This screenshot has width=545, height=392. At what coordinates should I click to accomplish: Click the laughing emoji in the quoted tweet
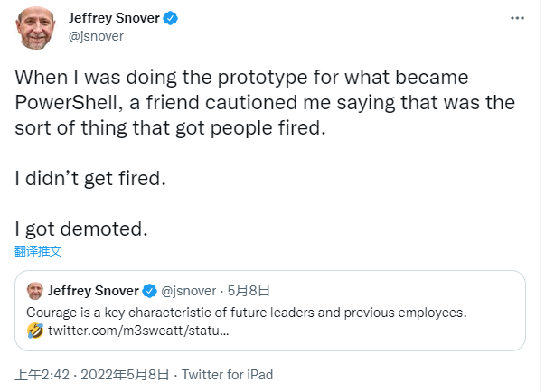click(x=35, y=331)
